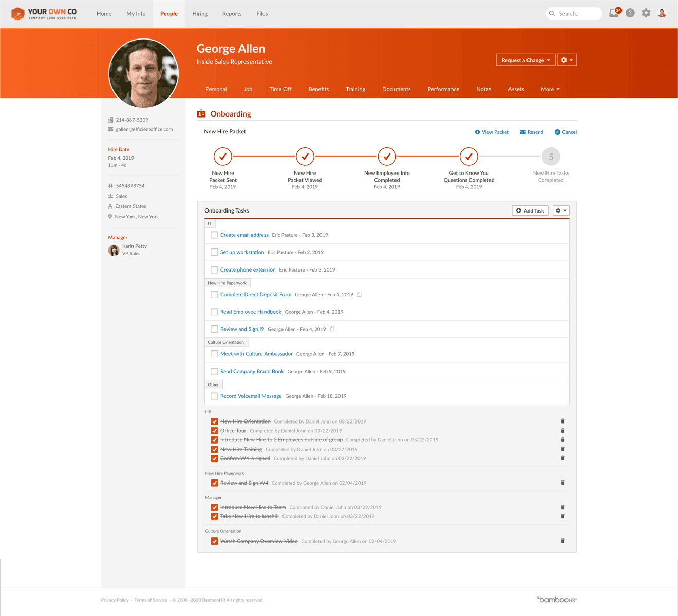Check the Create email address task checkbox
Viewport: 678px width, 616px height.
click(x=214, y=235)
